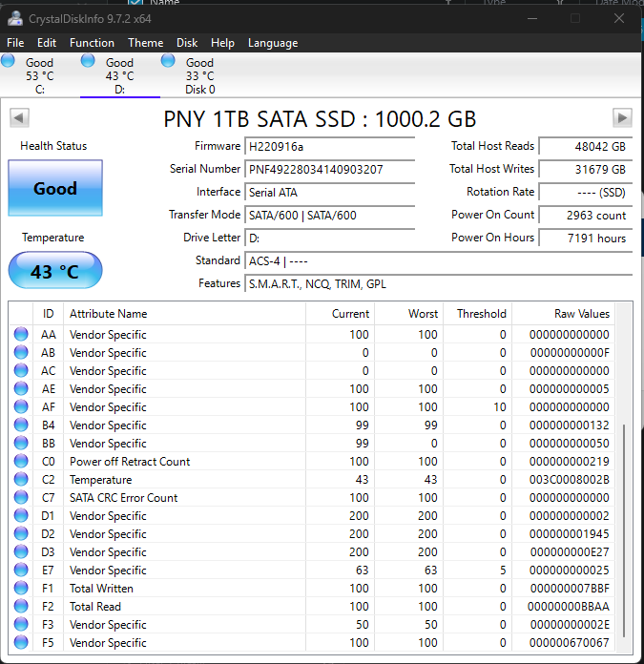Click the status orb in row E7
644x664 pixels.
[x=21, y=570]
